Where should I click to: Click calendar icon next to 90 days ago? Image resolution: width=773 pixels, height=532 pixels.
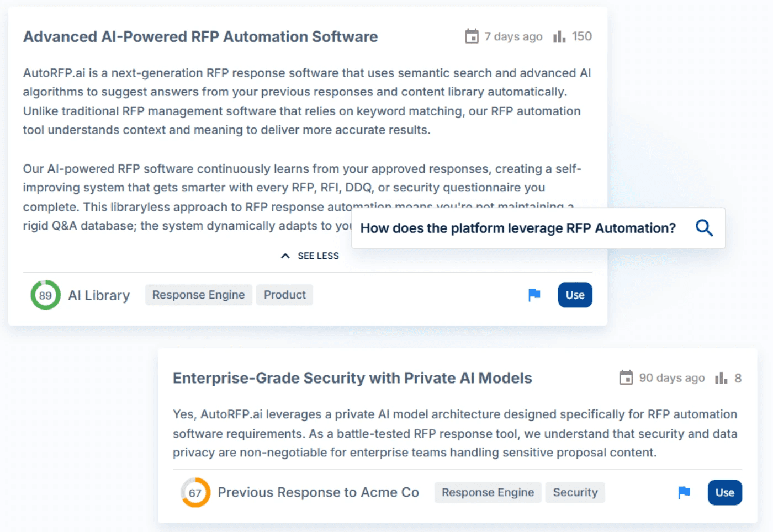(x=626, y=378)
